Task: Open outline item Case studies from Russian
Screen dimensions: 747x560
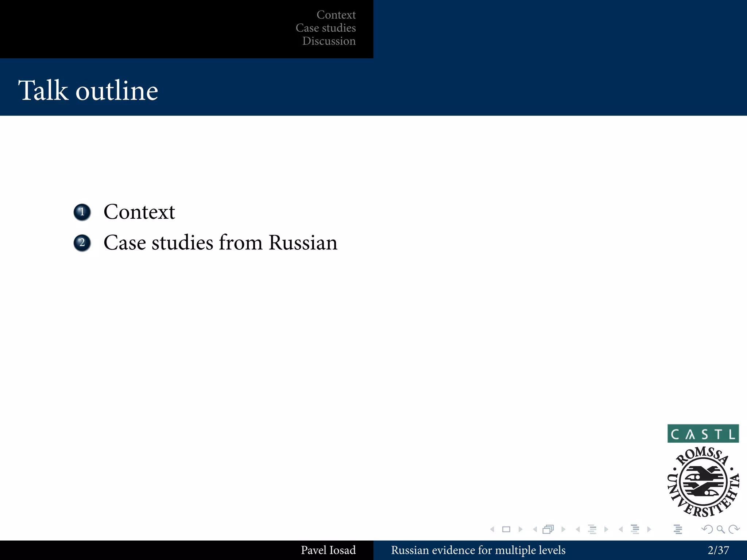Action: (221, 242)
